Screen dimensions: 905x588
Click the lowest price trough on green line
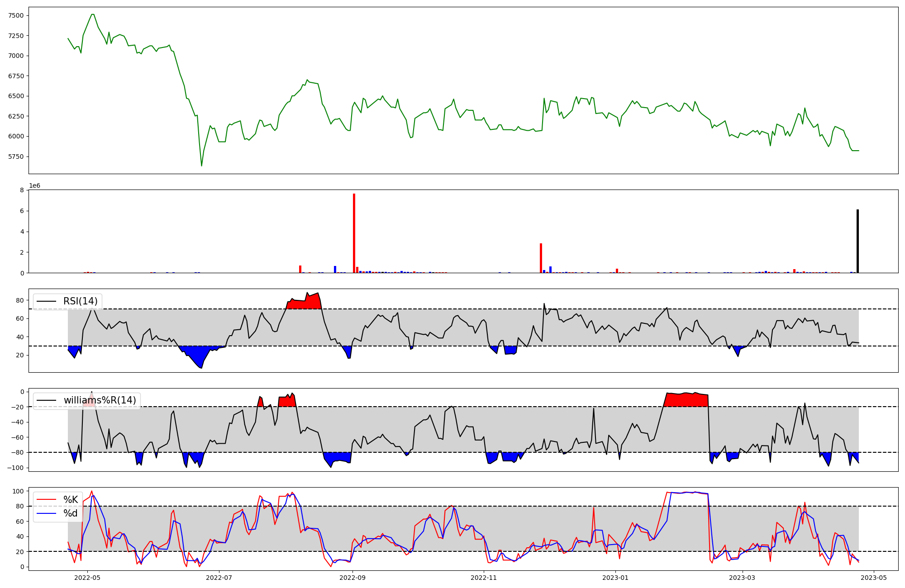point(201,166)
